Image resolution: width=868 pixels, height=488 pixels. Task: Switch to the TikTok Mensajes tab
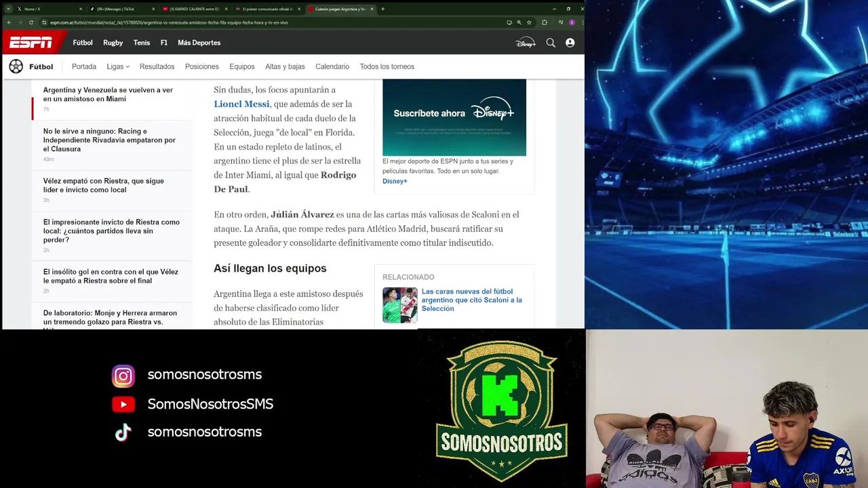pos(121,9)
